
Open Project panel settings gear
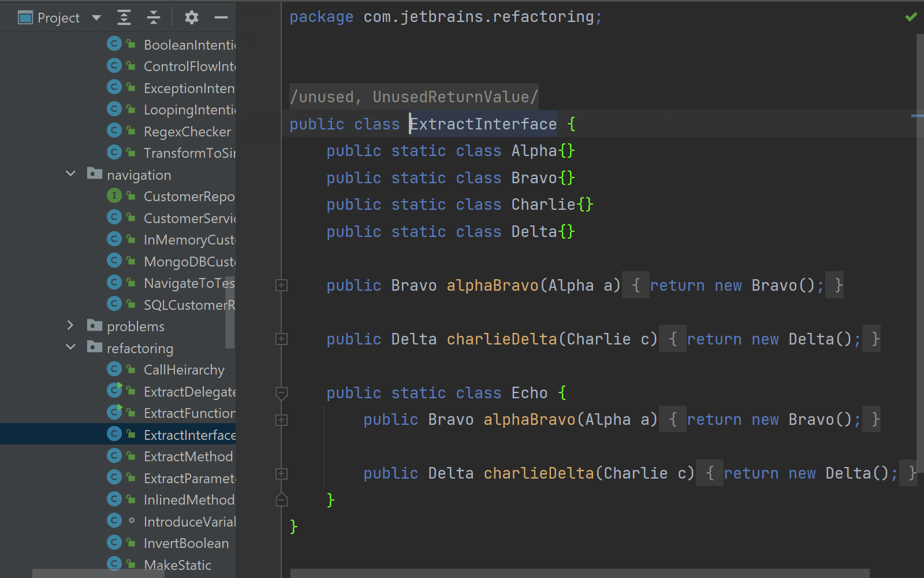[192, 18]
